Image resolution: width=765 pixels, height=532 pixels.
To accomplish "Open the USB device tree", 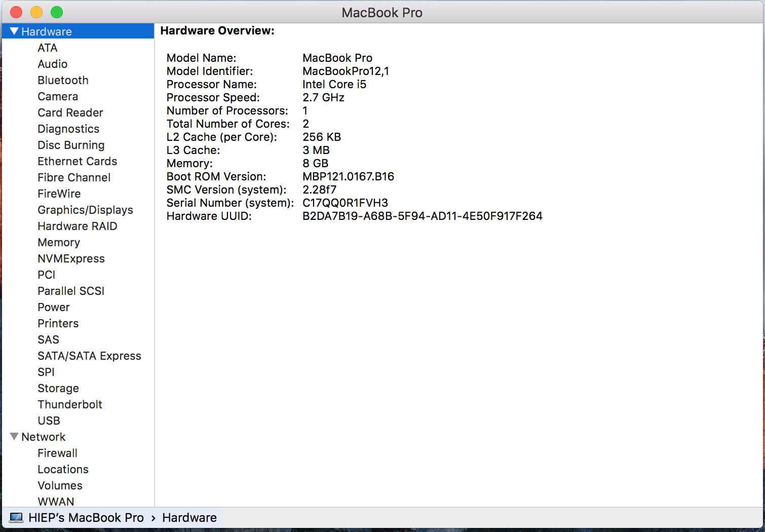I will tap(49, 421).
